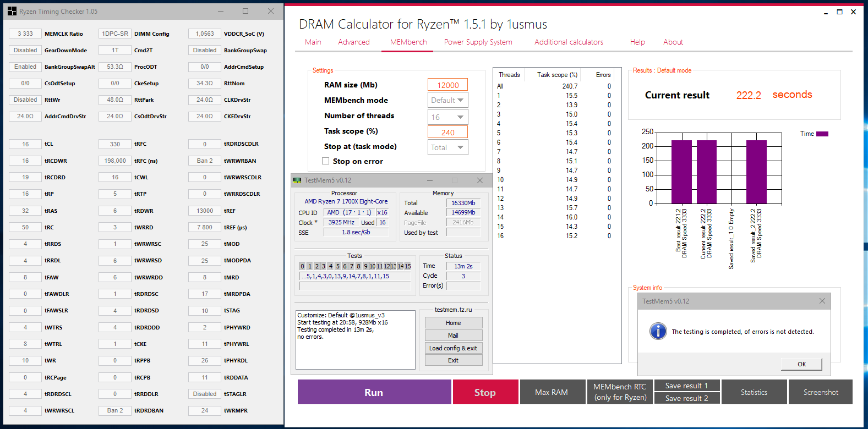
Task: Close the DRAM Calculator window
Action: pos(853,12)
